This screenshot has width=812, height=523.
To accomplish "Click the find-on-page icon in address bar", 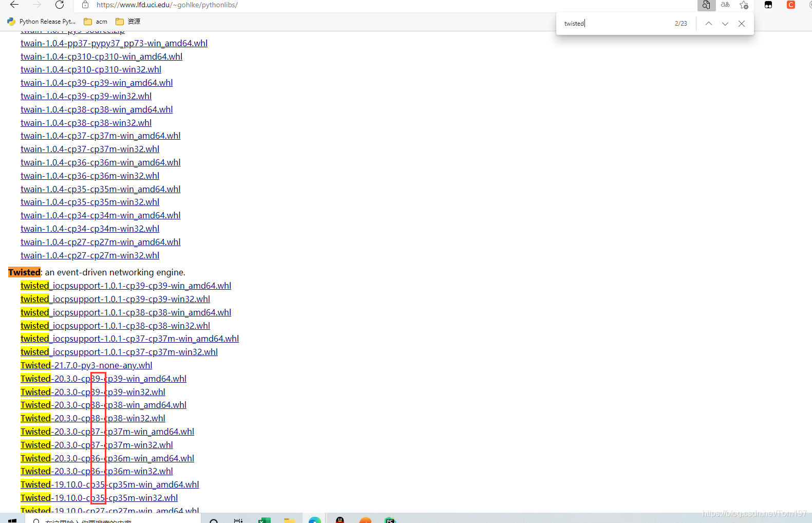I will [x=706, y=5].
